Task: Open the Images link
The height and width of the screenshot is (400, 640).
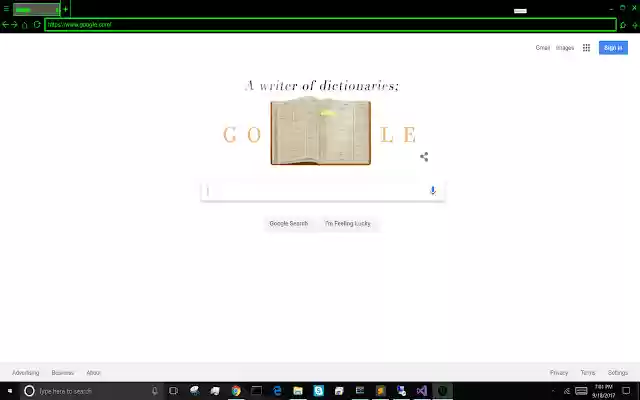Action: point(565,48)
